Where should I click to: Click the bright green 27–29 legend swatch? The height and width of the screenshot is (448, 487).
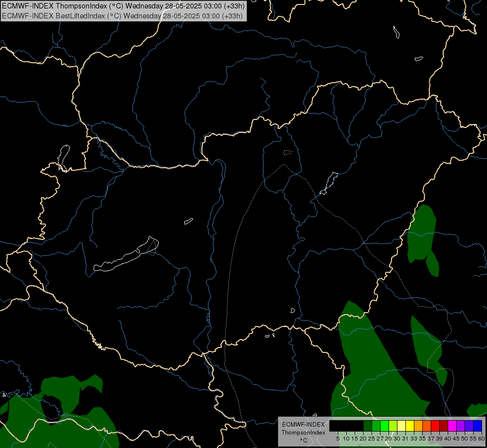(385, 426)
